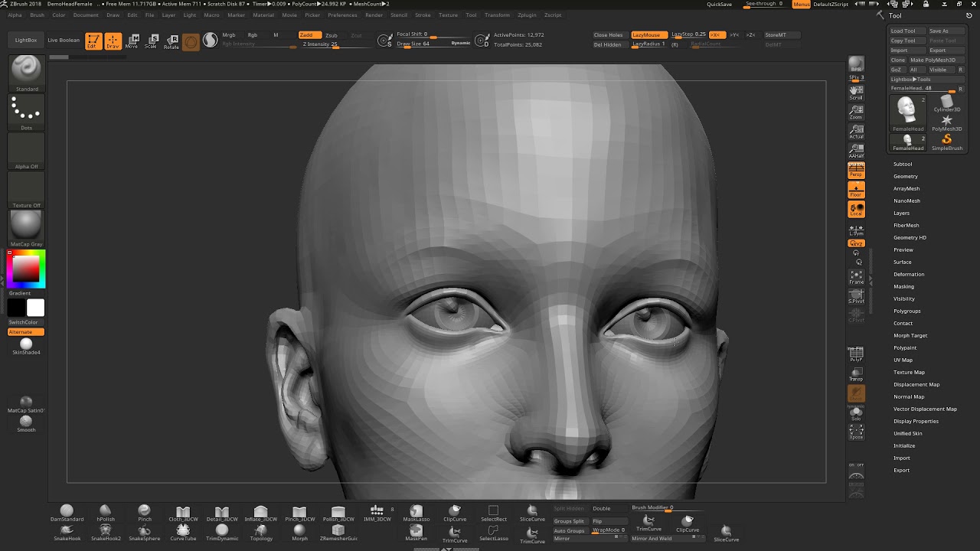Click the Rotate transform icon
980x551 pixels.
[x=171, y=41]
